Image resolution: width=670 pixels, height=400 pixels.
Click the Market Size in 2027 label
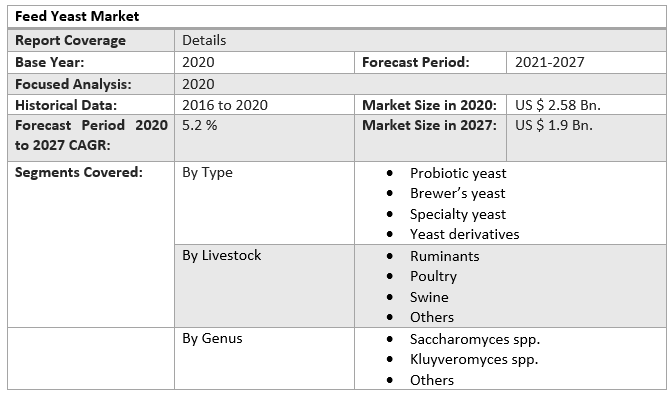[427, 126]
